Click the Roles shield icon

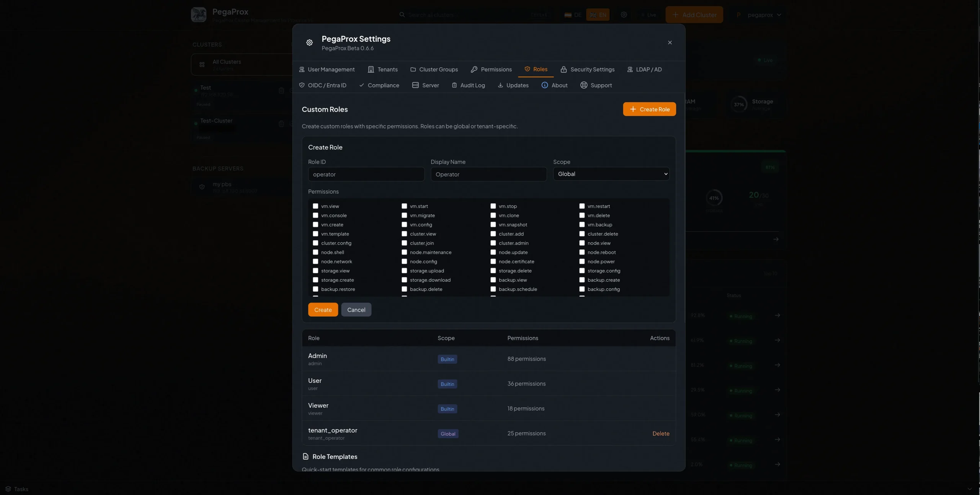pos(527,69)
